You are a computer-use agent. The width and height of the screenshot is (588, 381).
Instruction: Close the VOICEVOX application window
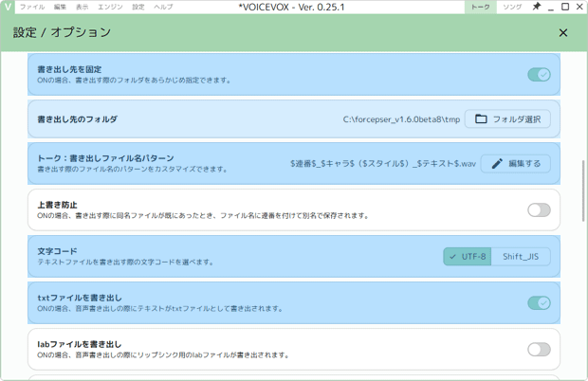click(579, 7)
